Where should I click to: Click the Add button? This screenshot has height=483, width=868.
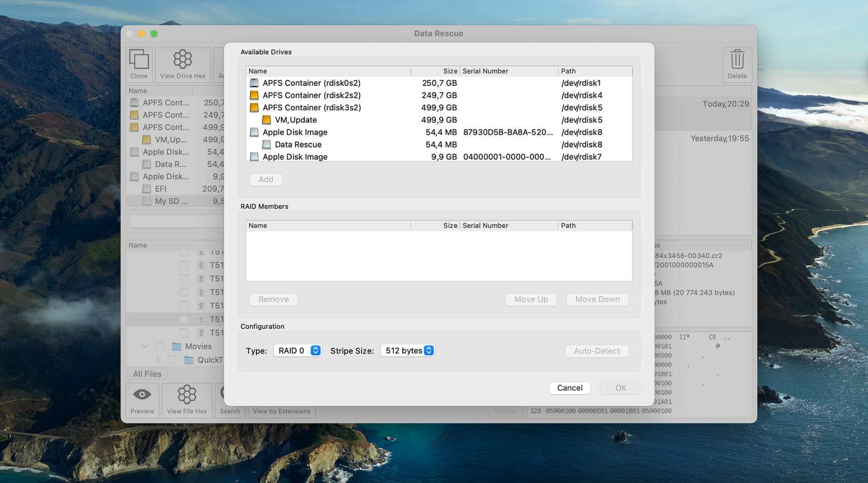coord(266,179)
